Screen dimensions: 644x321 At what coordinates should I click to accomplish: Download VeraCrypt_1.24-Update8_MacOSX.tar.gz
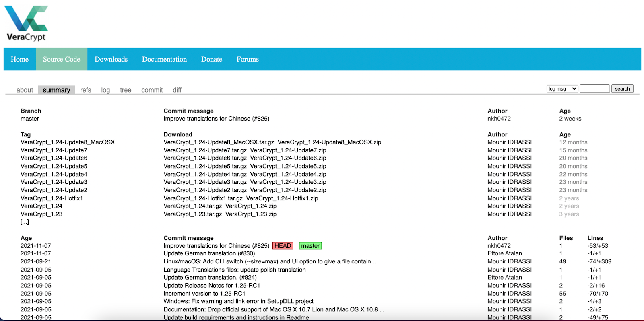click(x=219, y=142)
